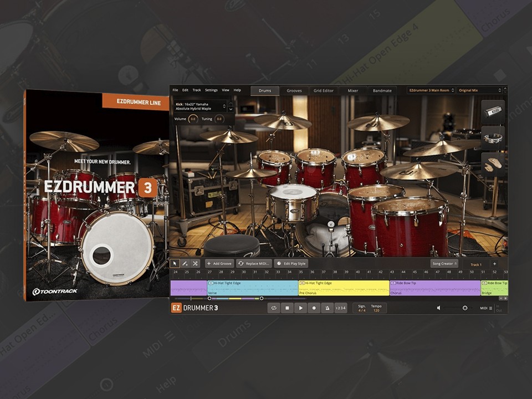Image resolution: width=532 pixels, height=399 pixels.
Task: Open the Mixer tab
Action: [x=353, y=90]
